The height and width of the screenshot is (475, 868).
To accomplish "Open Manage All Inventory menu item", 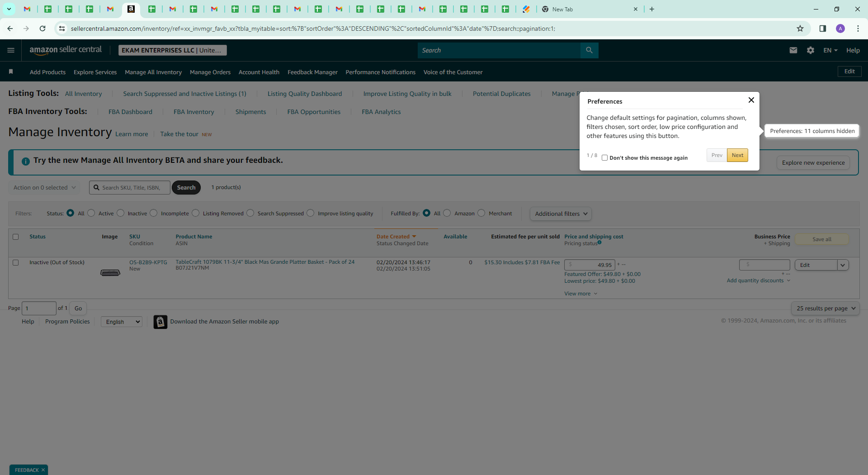I will coord(153,72).
